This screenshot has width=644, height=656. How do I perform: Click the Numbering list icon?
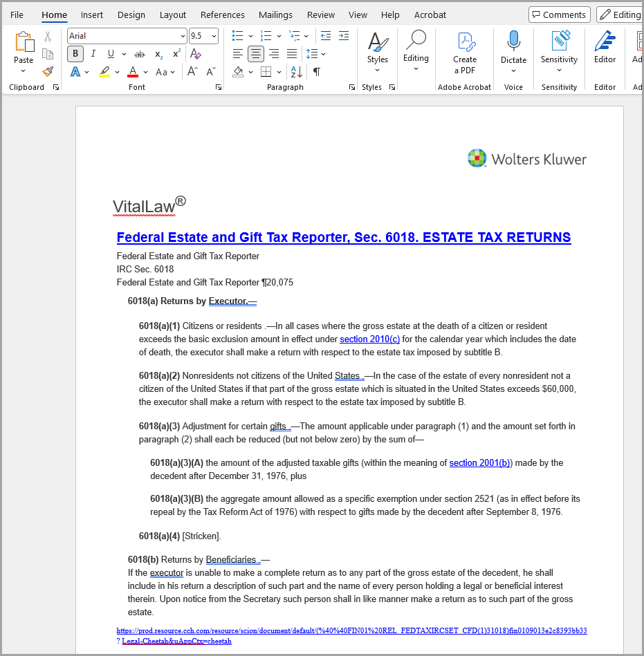tap(266, 36)
